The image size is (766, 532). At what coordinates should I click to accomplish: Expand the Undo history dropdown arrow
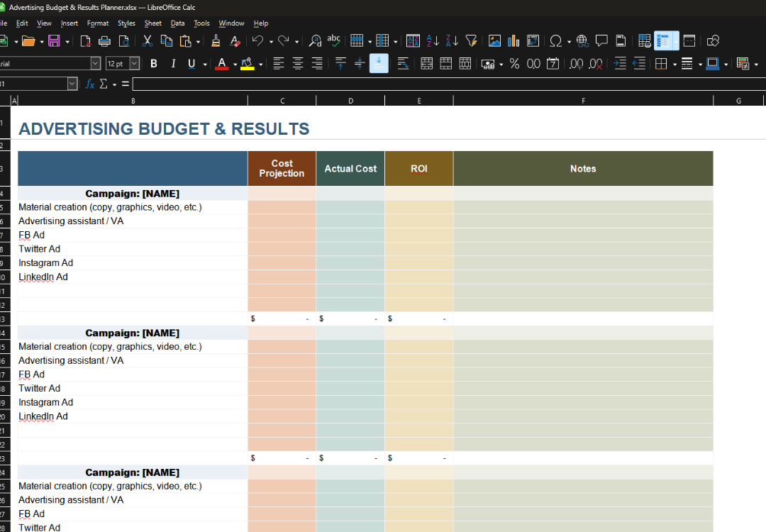(271, 42)
